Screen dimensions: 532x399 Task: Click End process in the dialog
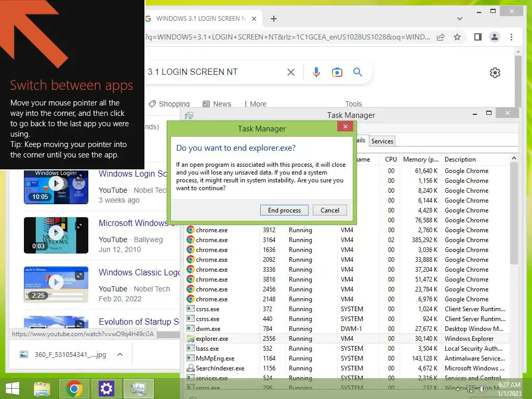click(284, 210)
